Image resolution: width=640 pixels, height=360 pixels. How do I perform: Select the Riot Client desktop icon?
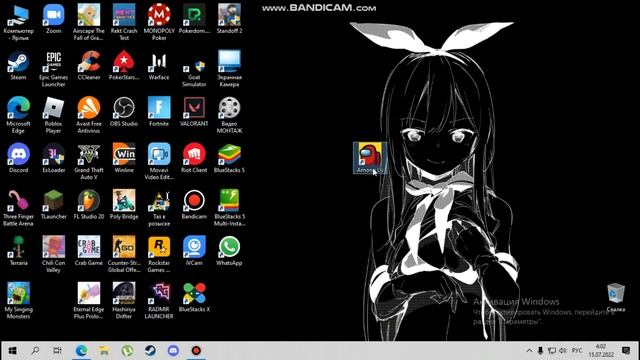[x=194, y=159]
